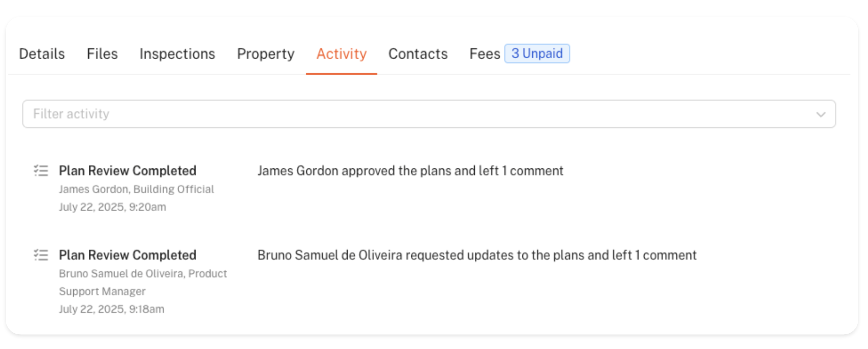Select the Property tab
The image size is (868, 349).
(x=265, y=54)
